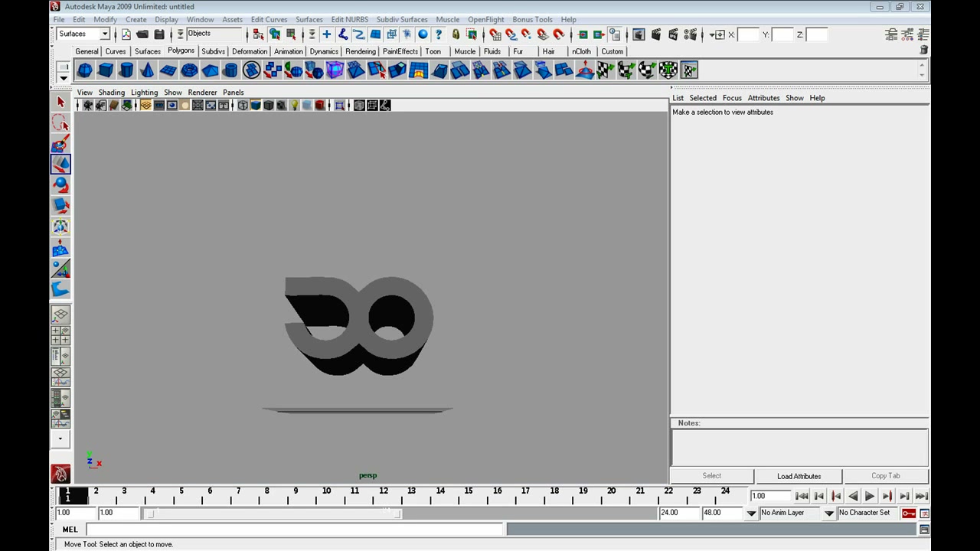Activate Show Manipulator tool

click(60, 269)
